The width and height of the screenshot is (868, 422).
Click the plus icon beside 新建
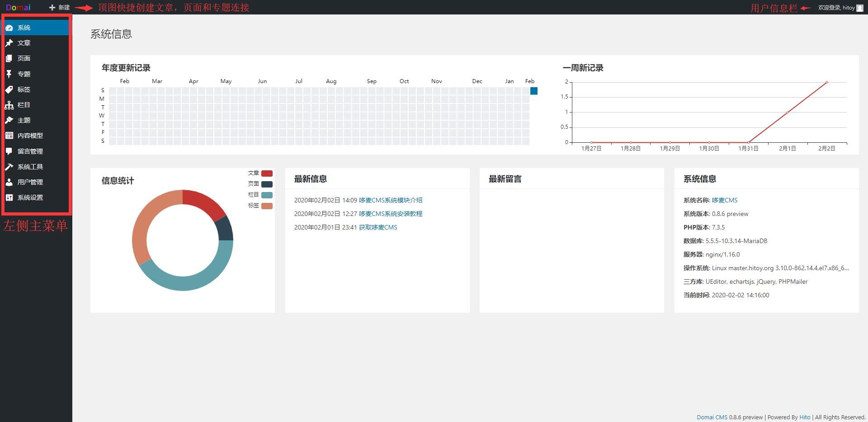(52, 7)
